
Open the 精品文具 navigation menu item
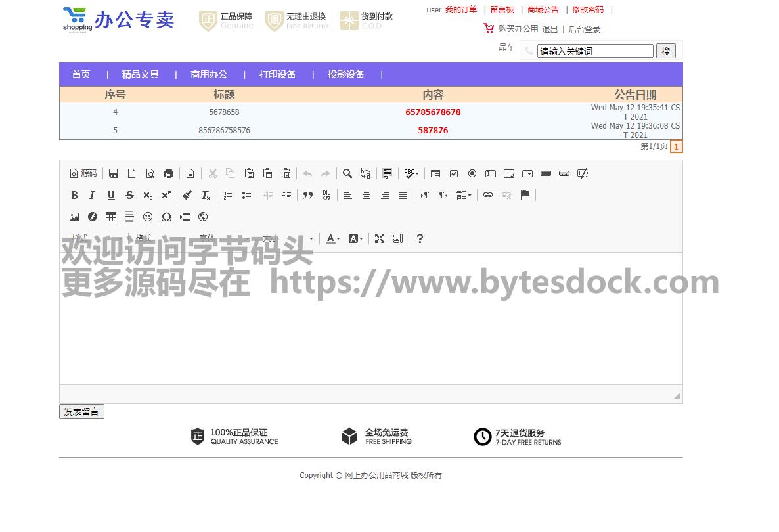point(141,74)
